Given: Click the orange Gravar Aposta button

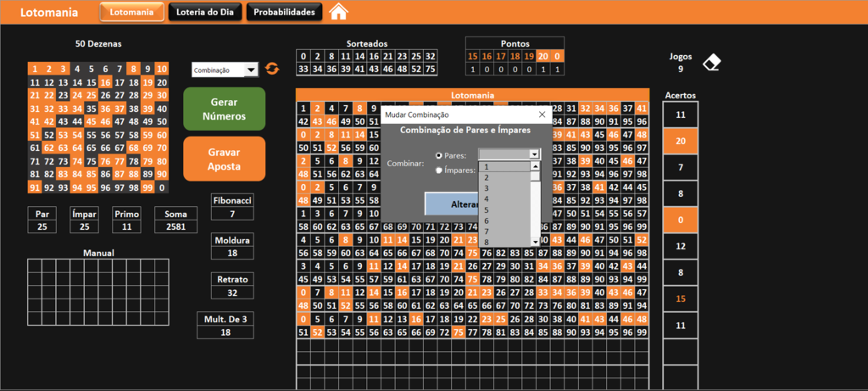Looking at the screenshot, I should click(224, 159).
